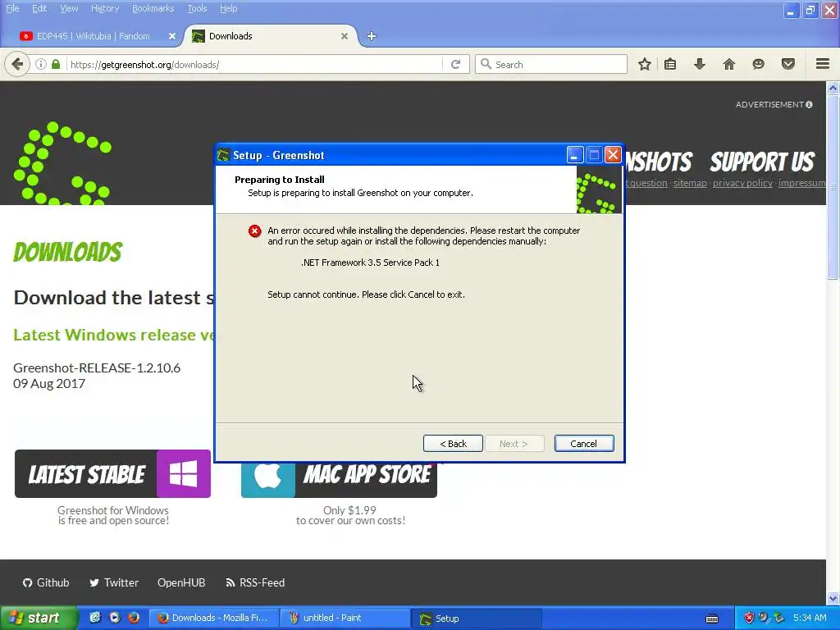Open the Edit menu
The image size is (840, 630).
tap(39, 8)
